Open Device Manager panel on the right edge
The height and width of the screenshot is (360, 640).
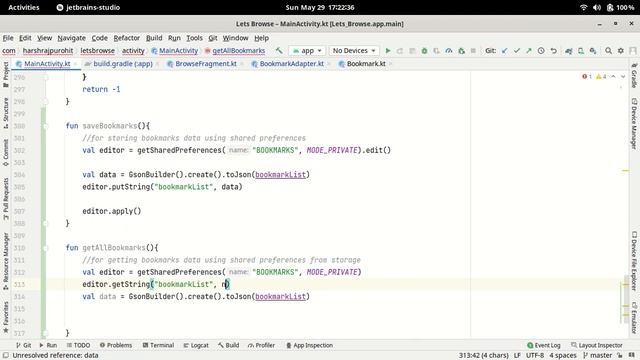pos(634,123)
